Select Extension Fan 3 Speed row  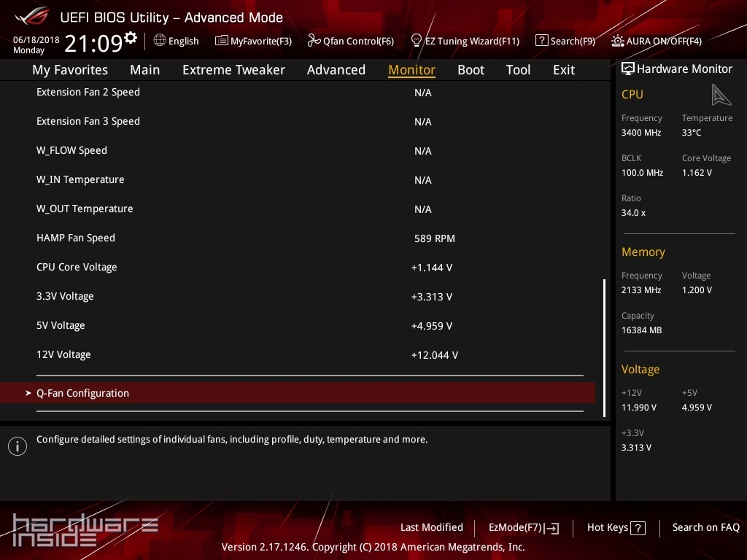pos(298,122)
